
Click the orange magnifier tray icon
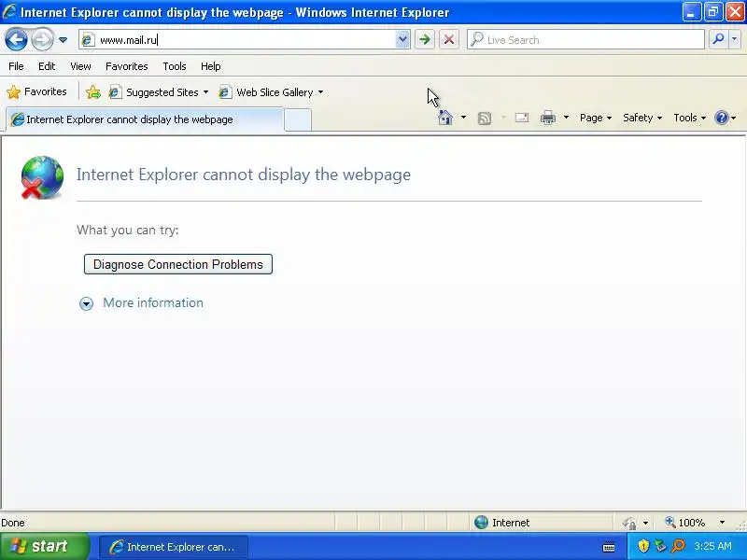[x=678, y=546]
